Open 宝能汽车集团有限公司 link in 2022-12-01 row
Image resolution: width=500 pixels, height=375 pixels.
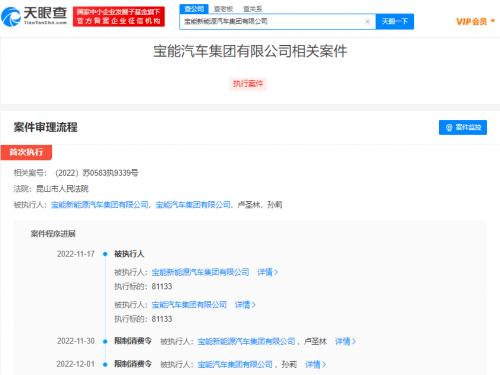[x=235, y=364]
